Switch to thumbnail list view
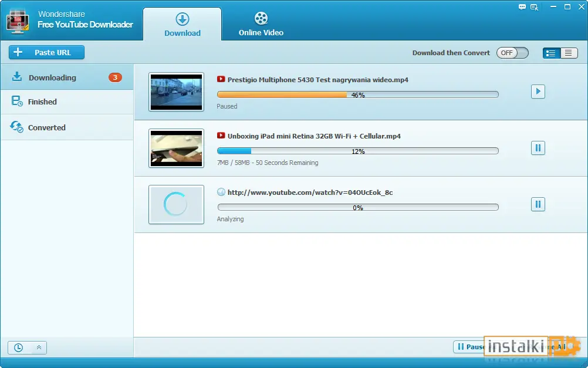This screenshot has height=368, width=588. point(551,53)
